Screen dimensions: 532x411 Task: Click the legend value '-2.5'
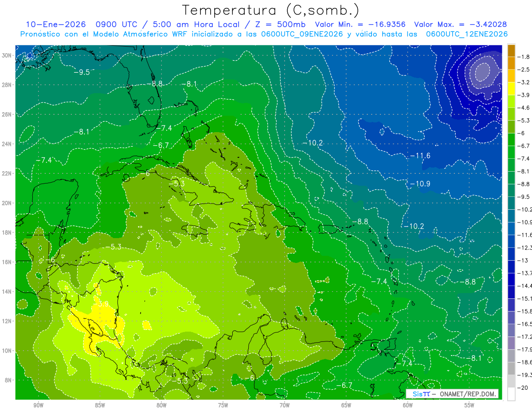click(524, 70)
